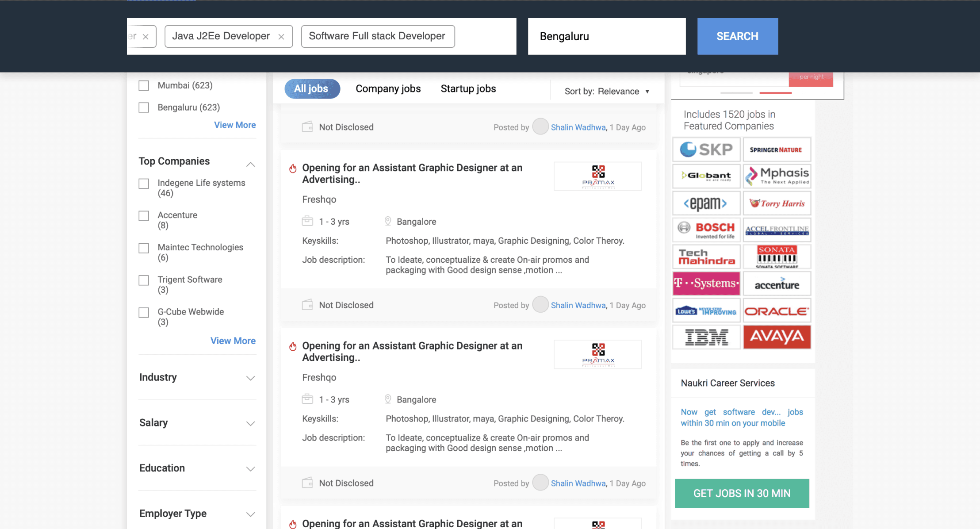Open the Tech Mahindra company logo

(x=706, y=257)
